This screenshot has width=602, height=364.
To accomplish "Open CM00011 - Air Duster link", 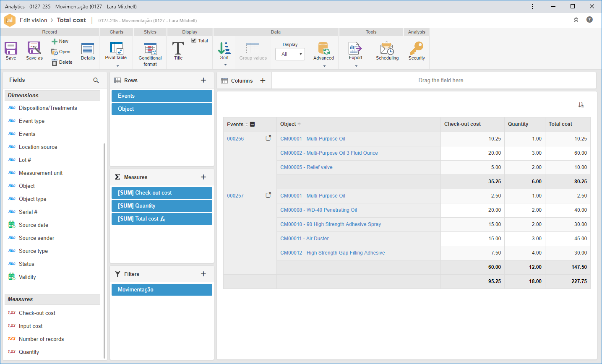I will click(x=305, y=239).
